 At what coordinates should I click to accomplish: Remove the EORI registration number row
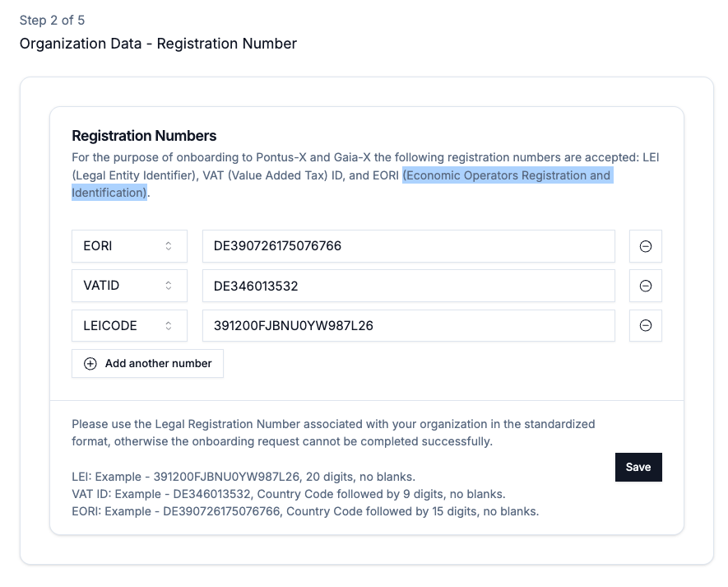pyautogui.click(x=646, y=246)
